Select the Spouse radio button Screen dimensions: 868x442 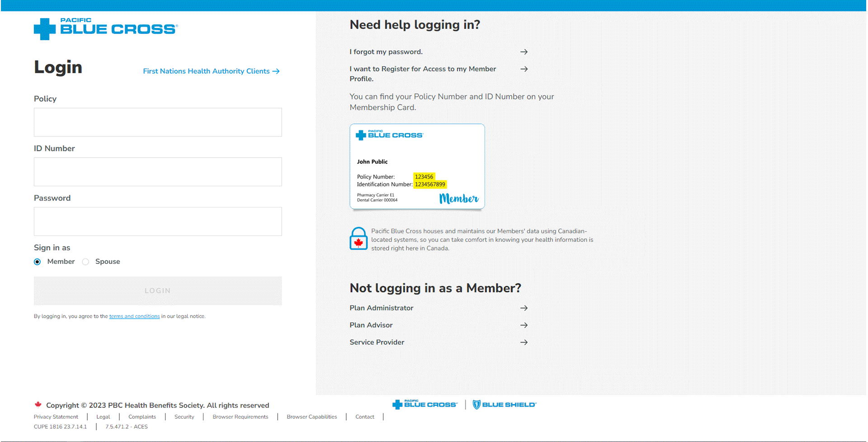85,262
